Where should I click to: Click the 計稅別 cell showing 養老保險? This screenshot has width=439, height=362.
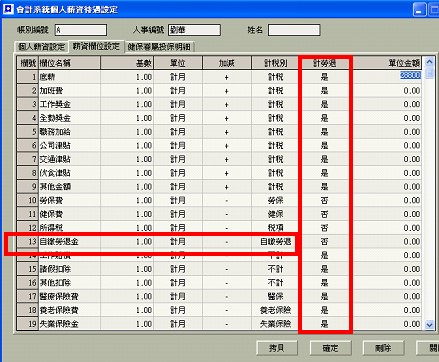(x=275, y=310)
